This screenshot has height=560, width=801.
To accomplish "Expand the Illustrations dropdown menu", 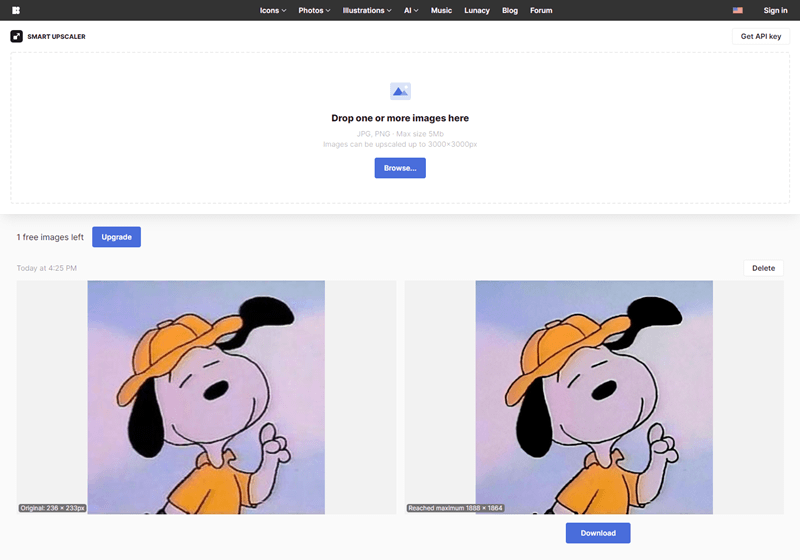I will click(367, 10).
